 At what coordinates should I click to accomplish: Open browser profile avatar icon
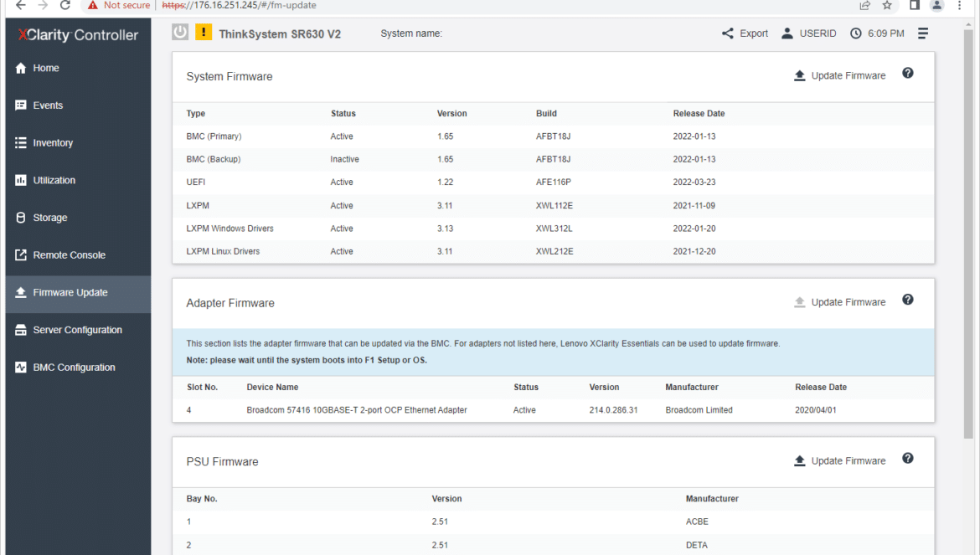tap(936, 5)
